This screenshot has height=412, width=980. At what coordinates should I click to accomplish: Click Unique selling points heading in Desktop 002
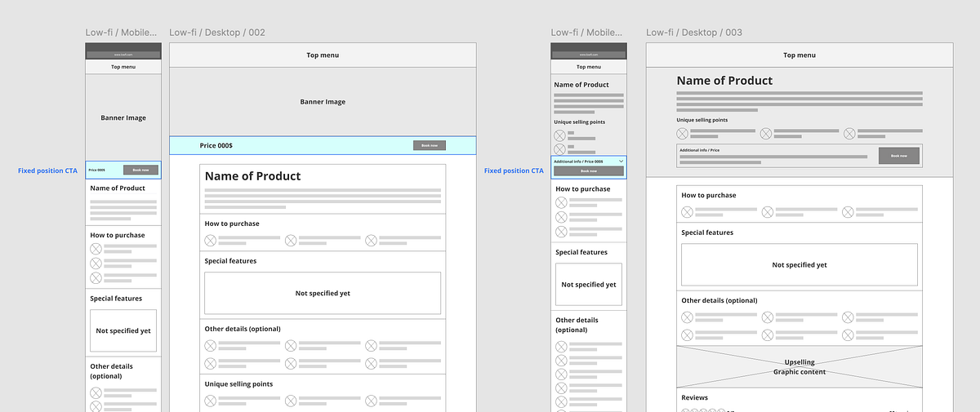click(x=238, y=384)
